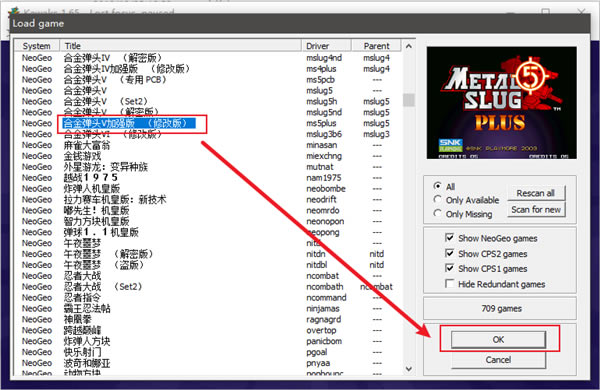Toggle Show CPS1 games checkbox
Screen dimensions: 600x390
[x=450, y=268]
